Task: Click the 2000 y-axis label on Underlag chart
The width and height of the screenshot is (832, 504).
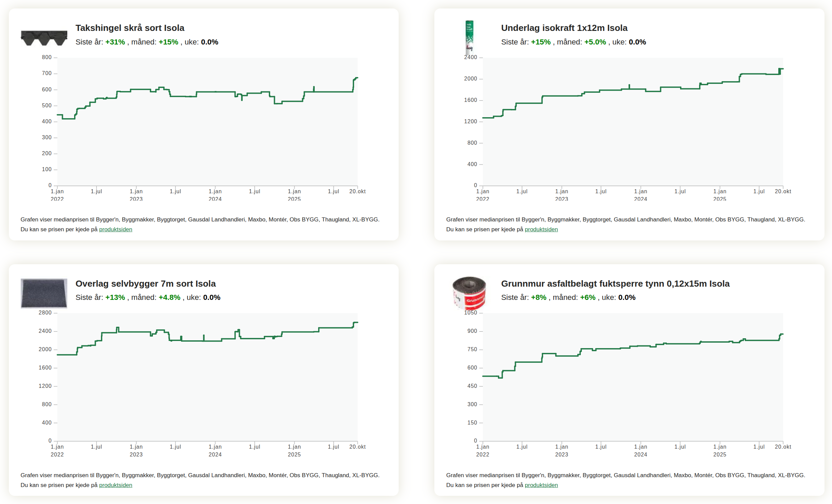Action: (x=470, y=79)
